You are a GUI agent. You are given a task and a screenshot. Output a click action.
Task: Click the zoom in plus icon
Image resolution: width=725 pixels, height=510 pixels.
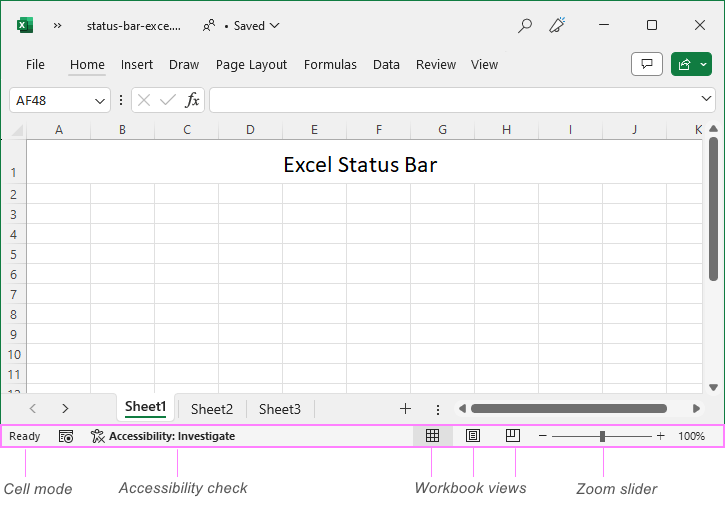(x=660, y=436)
